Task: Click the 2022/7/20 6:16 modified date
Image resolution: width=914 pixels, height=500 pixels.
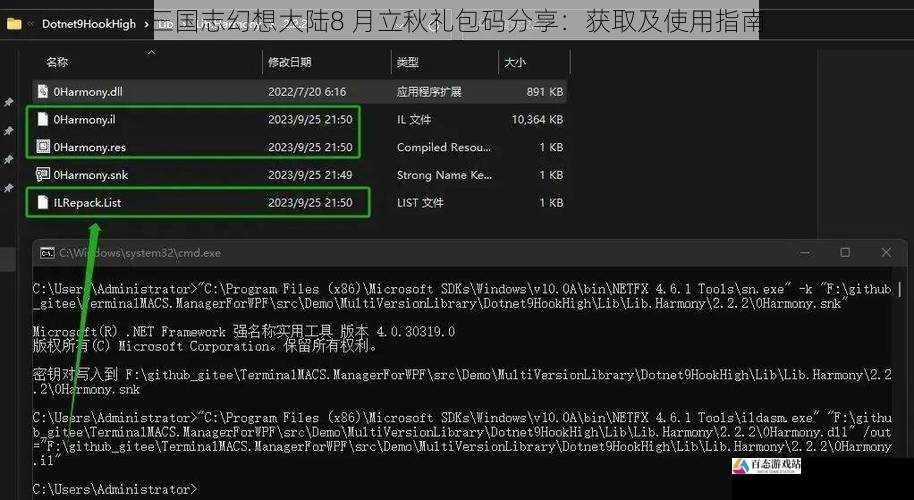Action: (x=307, y=91)
